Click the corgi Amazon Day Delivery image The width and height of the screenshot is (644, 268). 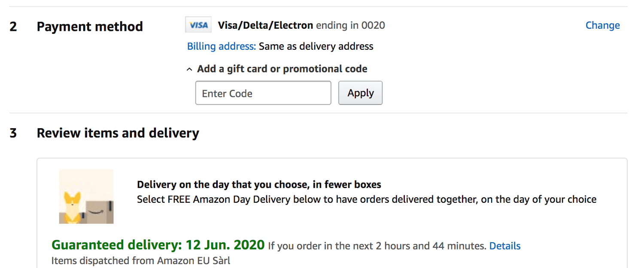pos(86,197)
